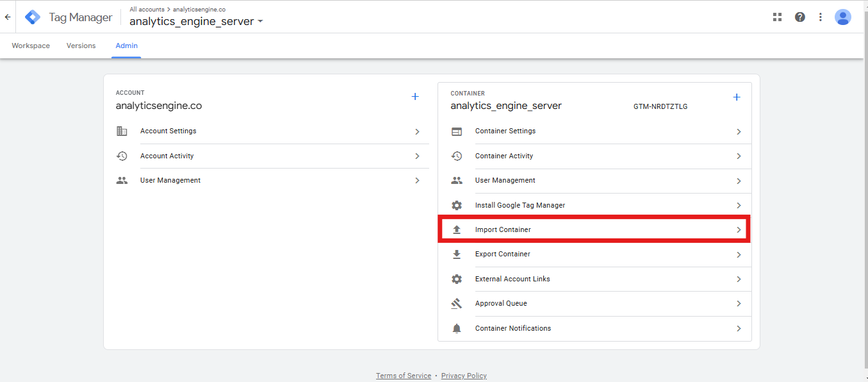Image resolution: width=868 pixels, height=382 pixels.
Task: Click the External Account Links gear icon
Action: pos(457,279)
